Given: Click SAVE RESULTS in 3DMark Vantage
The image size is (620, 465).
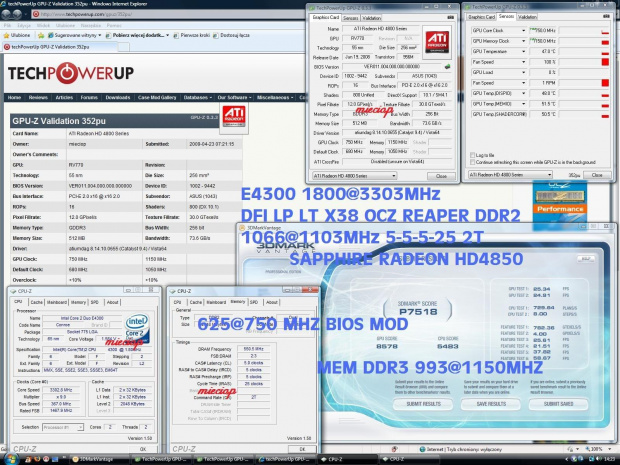Looking at the screenshot, I should [x=491, y=404].
